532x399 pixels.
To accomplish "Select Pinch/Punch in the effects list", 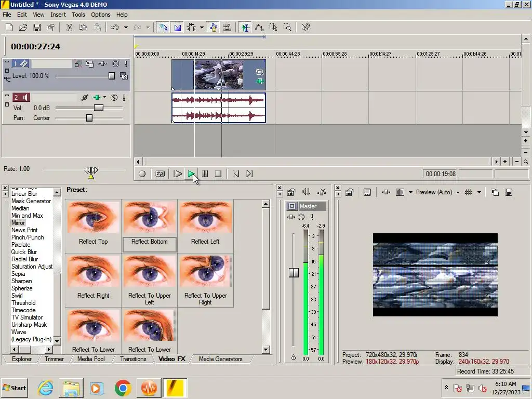I will (x=28, y=237).
